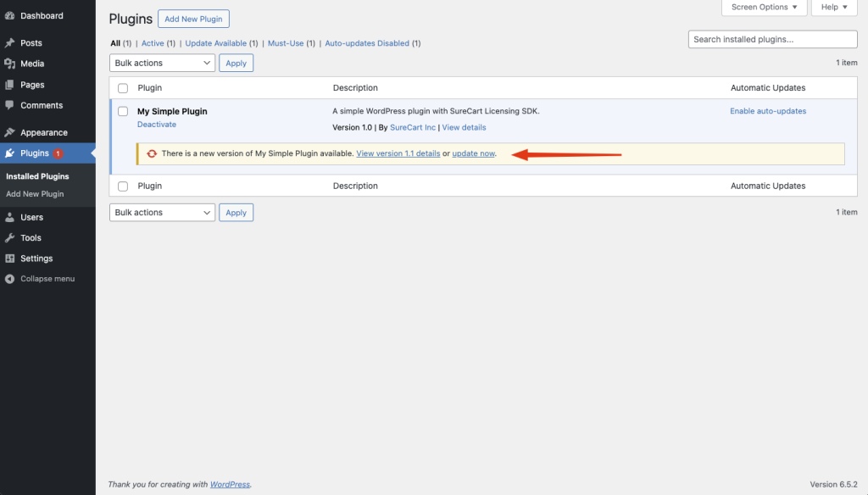
Task: Click the update now link
Action: point(473,153)
